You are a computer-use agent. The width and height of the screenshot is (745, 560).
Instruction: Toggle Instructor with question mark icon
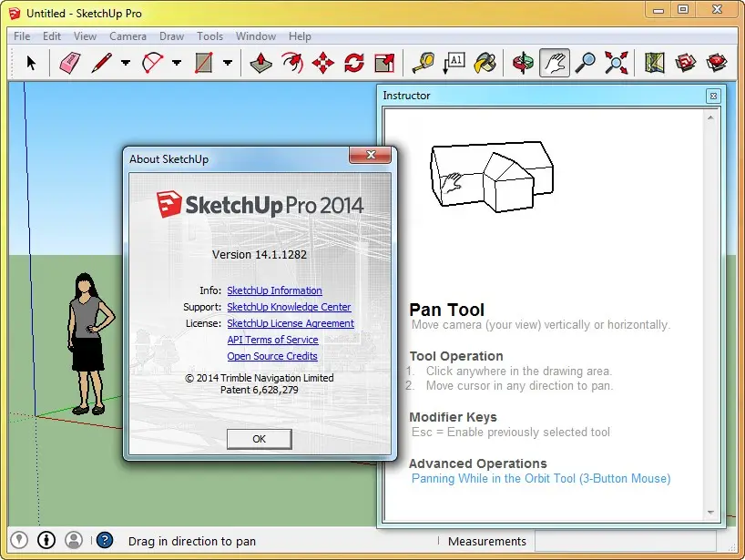point(105,540)
